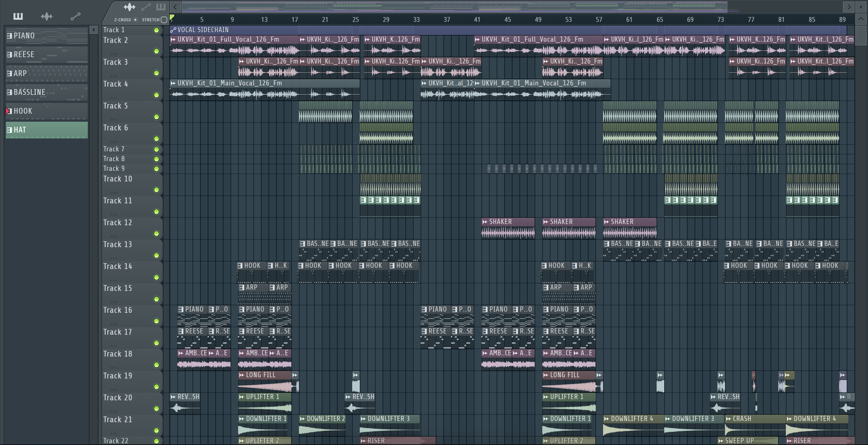Select the HOOK pattern in the picker
This screenshot has width=868, height=445.
point(47,111)
